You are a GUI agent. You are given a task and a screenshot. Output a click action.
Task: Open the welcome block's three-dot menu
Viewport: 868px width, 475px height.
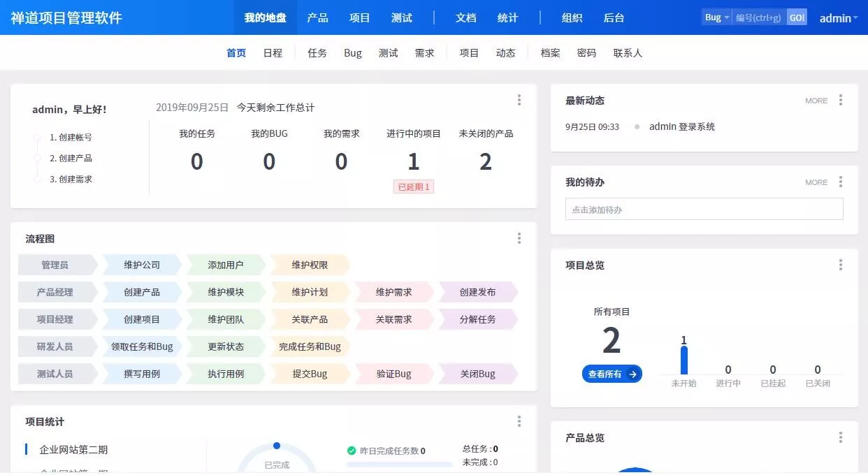[519, 100]
